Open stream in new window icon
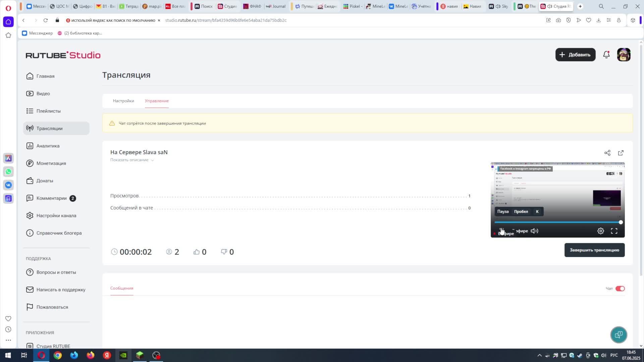Screen dimensions: 644x362 (621, 153)
